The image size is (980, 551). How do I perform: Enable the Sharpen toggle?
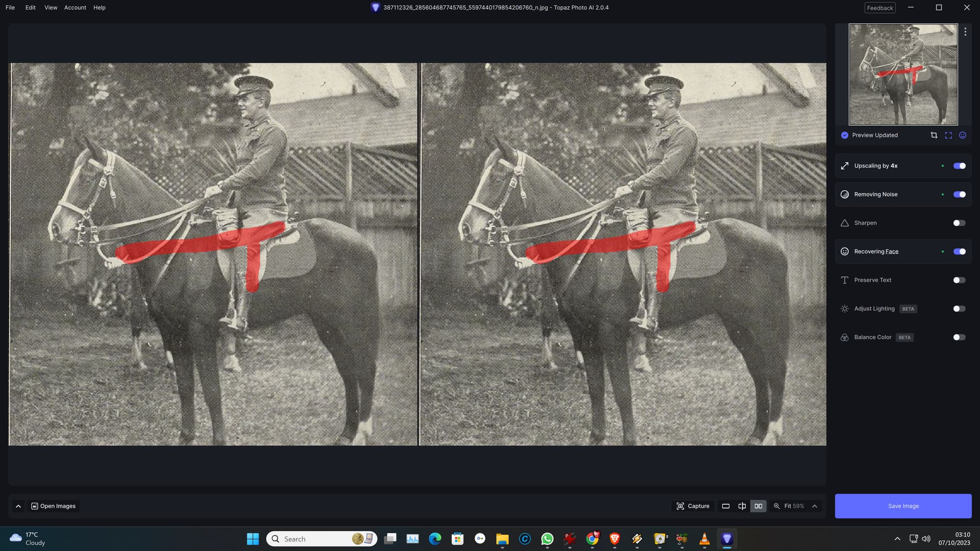pyautogui.click(x=959, y=223)
